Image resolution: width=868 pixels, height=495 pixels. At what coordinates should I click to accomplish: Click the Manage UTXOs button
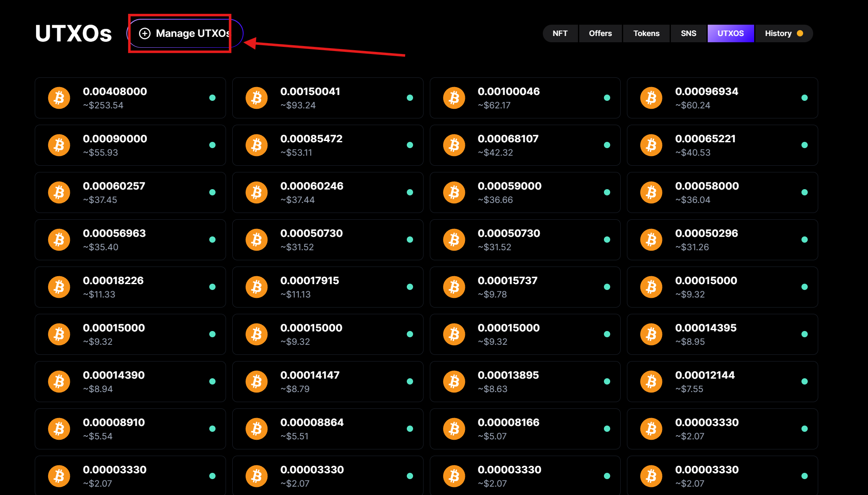coord(180,33)
